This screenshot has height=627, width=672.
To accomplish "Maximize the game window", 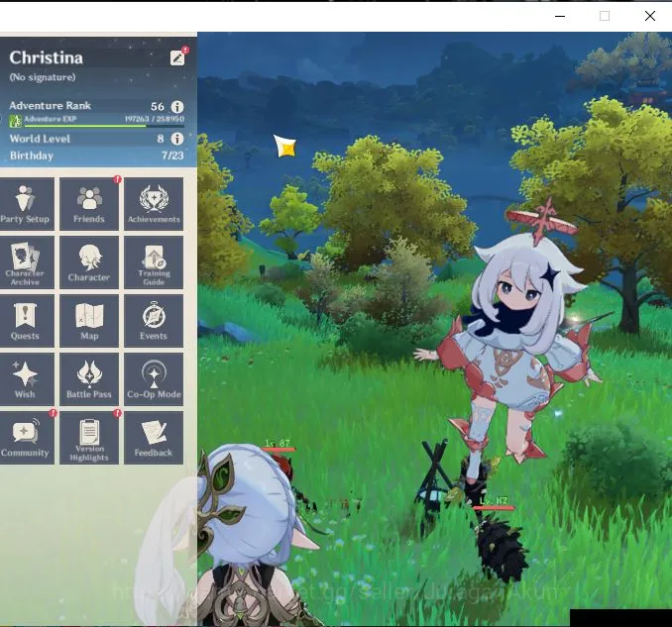I will pos(605,16).
